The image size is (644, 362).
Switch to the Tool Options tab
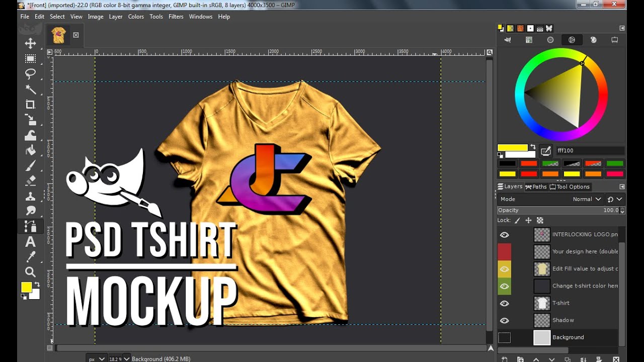570,187
